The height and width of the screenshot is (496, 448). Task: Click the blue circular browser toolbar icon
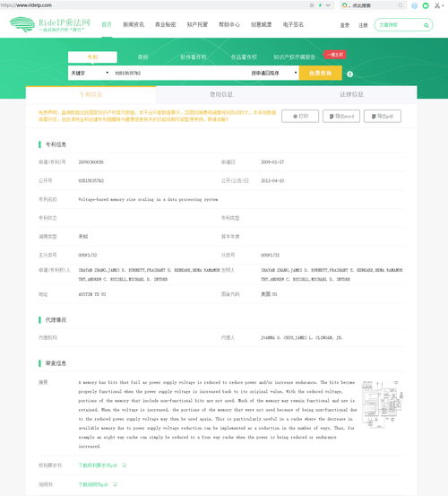(414, 5)
